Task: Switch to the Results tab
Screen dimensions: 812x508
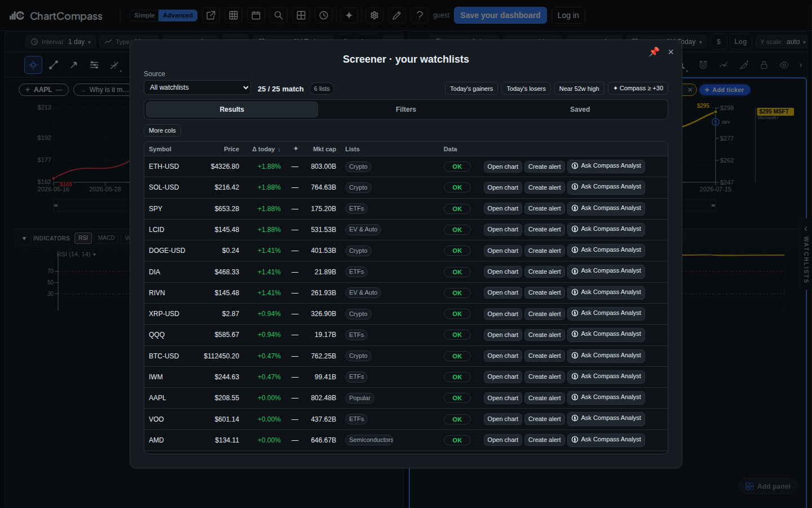Action: (232, 110)
